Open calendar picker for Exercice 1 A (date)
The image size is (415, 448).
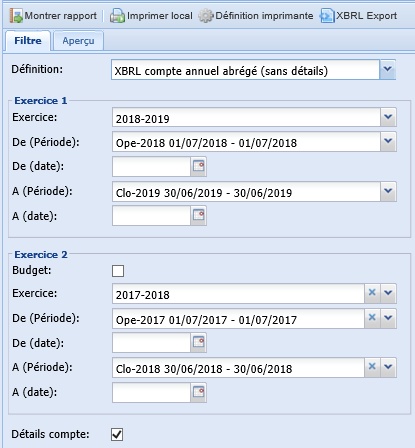point(198,216)
